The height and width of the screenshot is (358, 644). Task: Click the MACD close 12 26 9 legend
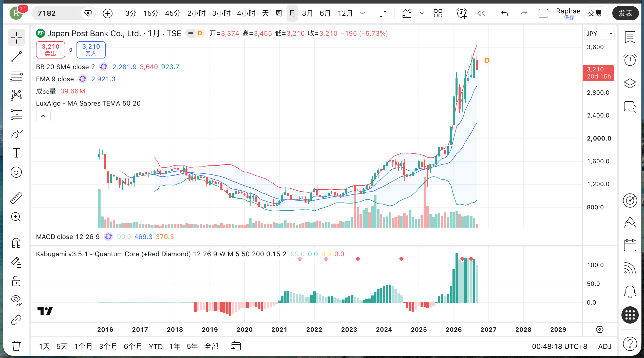pyautogui.click(x=68, y=237)
